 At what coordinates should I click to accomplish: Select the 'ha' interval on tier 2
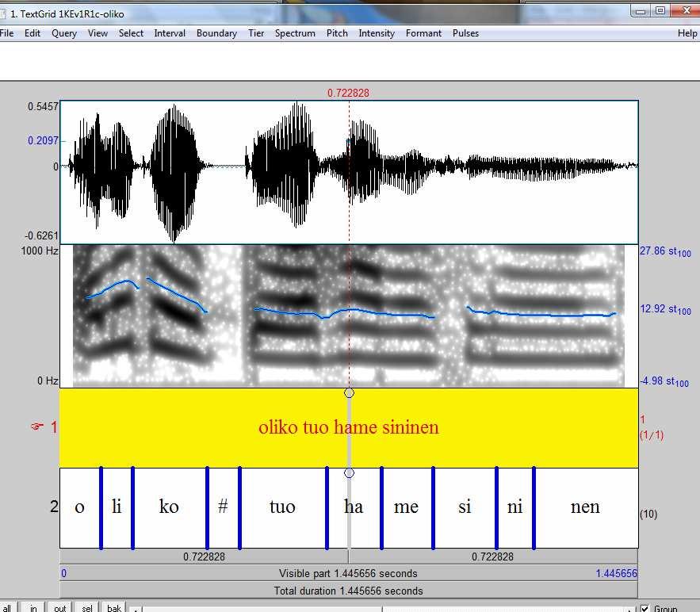point(354,507)
